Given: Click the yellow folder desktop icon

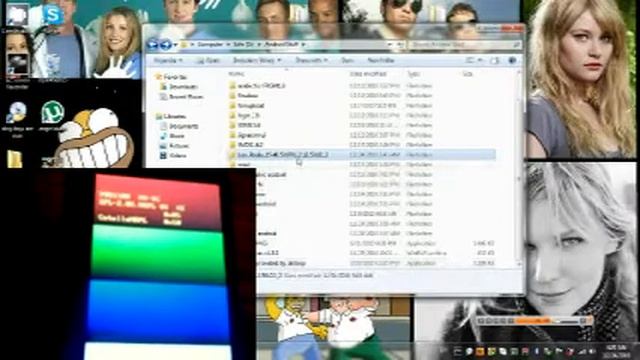Looking at the screenshot, I should tap(15, 159).
